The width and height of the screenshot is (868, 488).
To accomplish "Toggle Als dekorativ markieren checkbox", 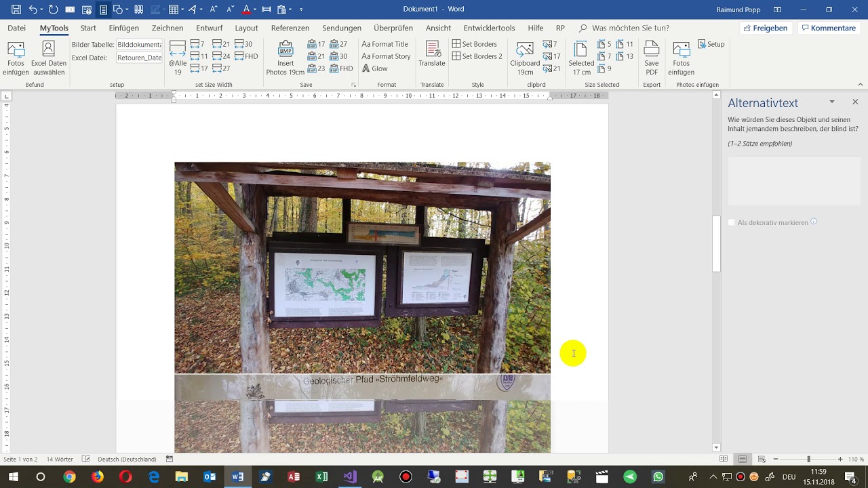I will [732, 222].
